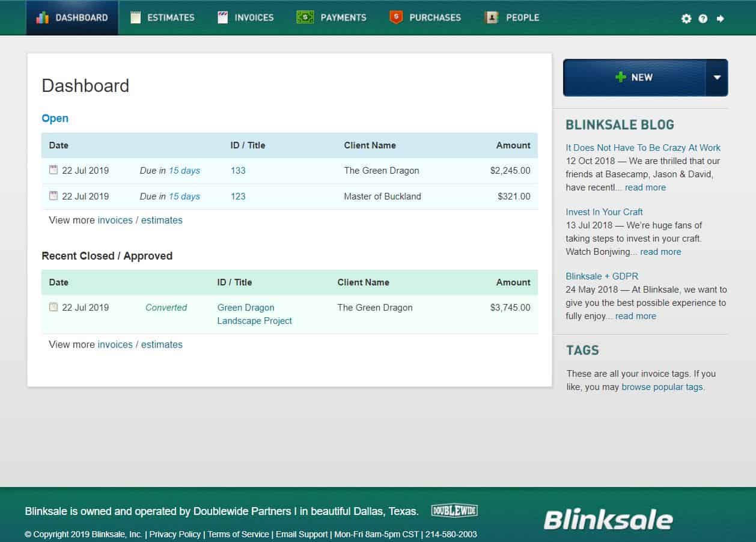Open Privacy Policy in footer
Screen dimensions: 756x542
click(x=175, y=534)
